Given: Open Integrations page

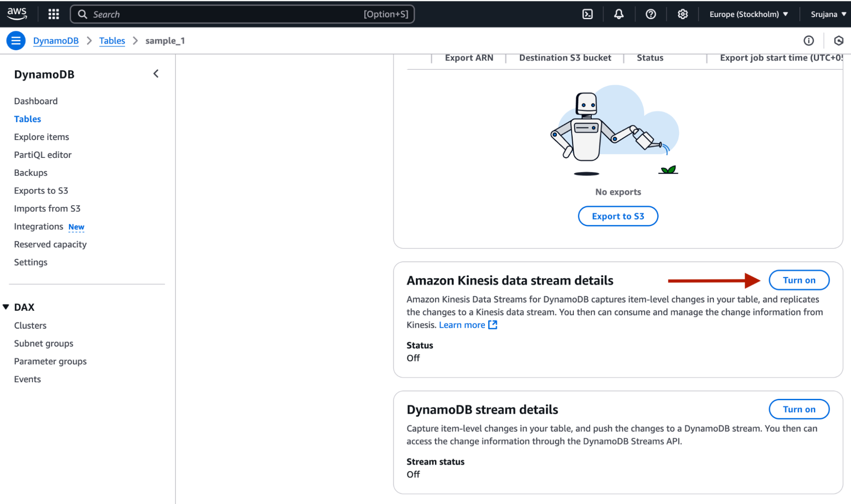Looking at the screenshot, I should pos(38,226).
